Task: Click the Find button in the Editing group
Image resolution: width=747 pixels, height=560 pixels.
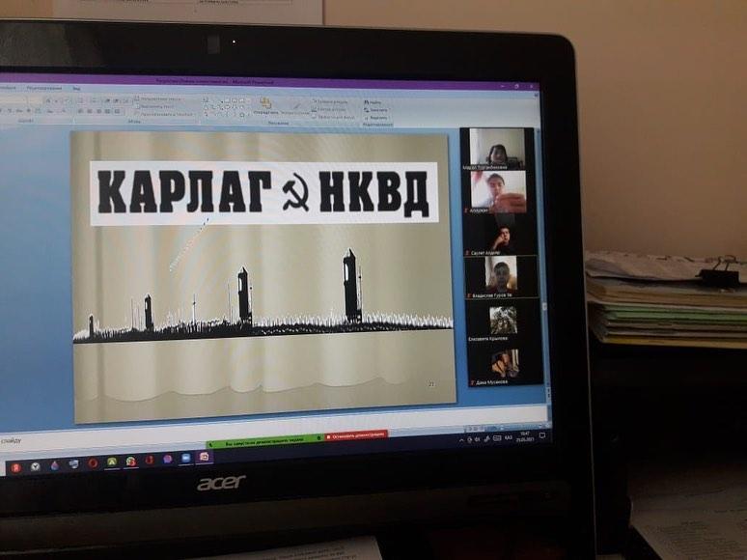Action: click(375, 101)
